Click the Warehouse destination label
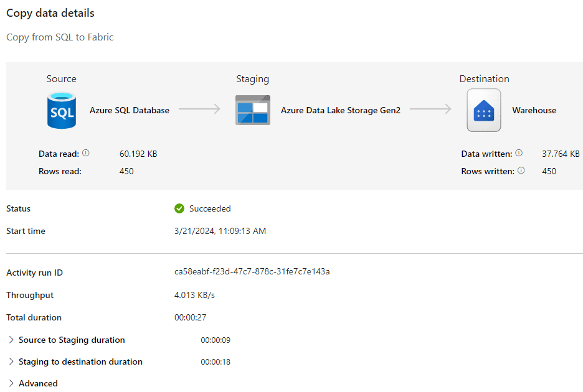The height and width of the screenshot is (392, 583). click(x=534, y=110)
